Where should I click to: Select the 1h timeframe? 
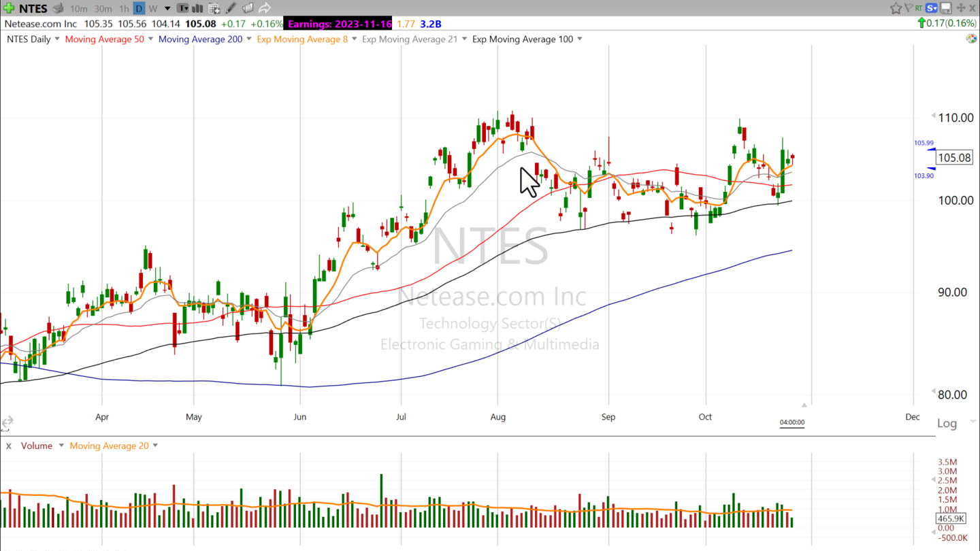(x=123, y=8)
